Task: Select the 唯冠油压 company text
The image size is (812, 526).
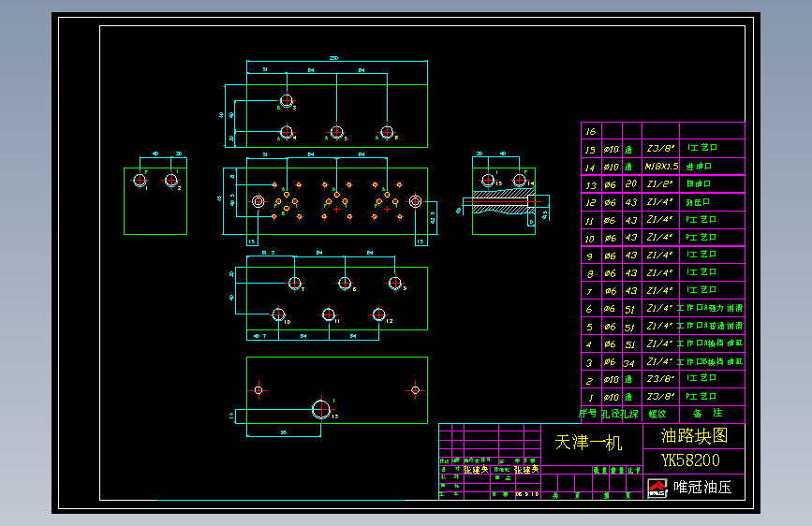Action: [x=702, y=488]
